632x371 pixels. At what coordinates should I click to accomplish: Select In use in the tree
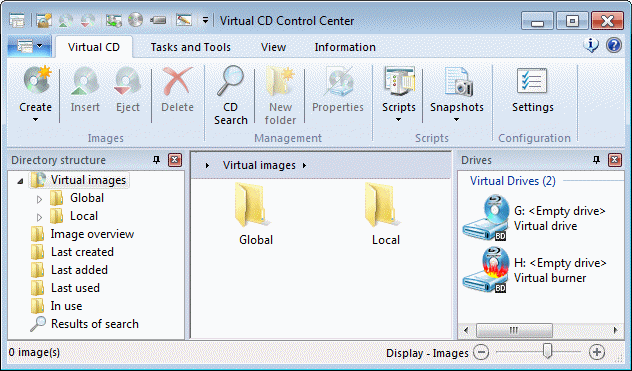point(66,306)
